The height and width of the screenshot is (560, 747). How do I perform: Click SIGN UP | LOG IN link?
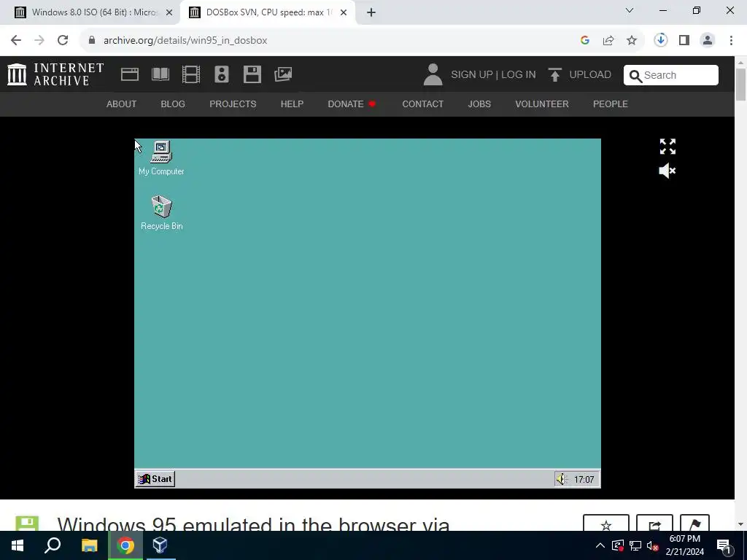[493, 75]
